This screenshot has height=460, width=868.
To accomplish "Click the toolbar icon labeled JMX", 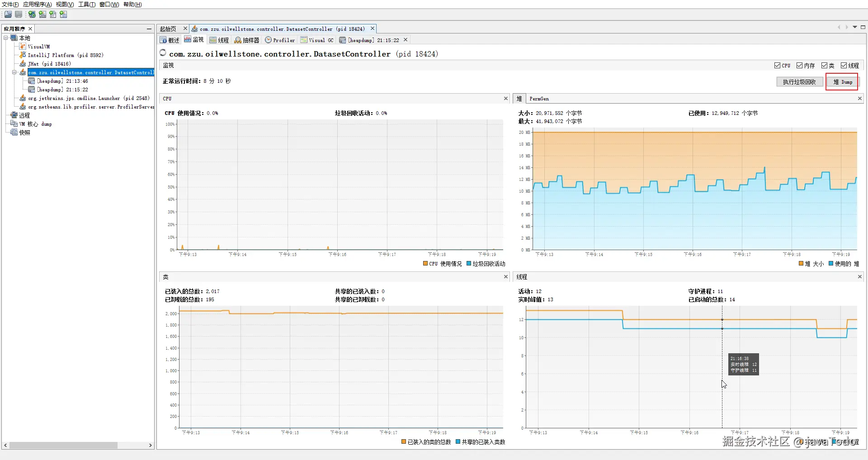I will coord(42,14).
